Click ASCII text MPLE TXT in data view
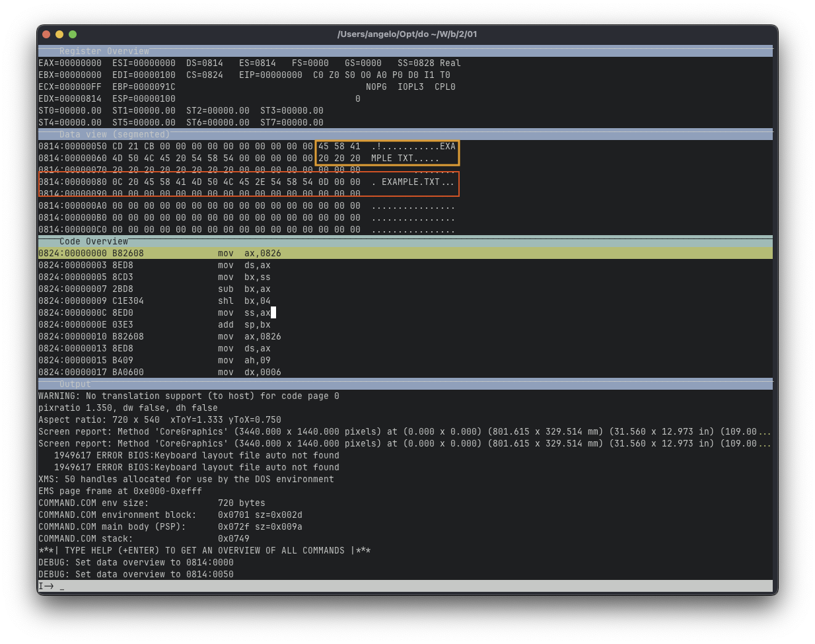The width and height of the screenshot is (815, 644). 392,158
